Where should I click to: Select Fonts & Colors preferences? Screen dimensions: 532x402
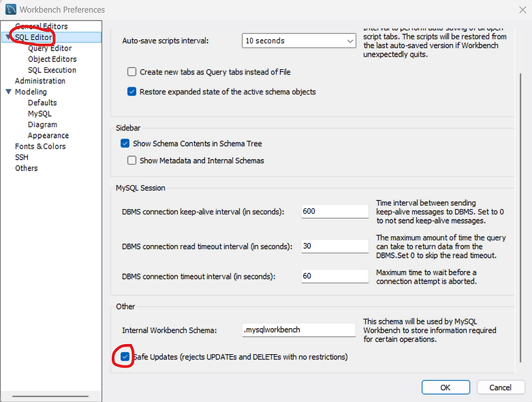40,146
